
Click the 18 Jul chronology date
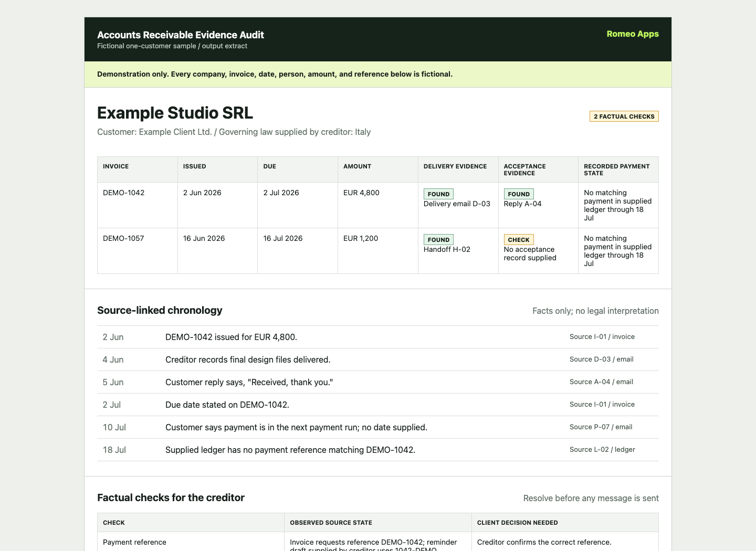click(114, 450)
